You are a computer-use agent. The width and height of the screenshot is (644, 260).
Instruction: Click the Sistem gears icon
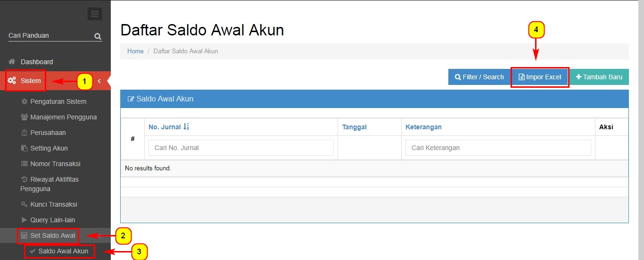pyautogui.click(x=12, y=81)
